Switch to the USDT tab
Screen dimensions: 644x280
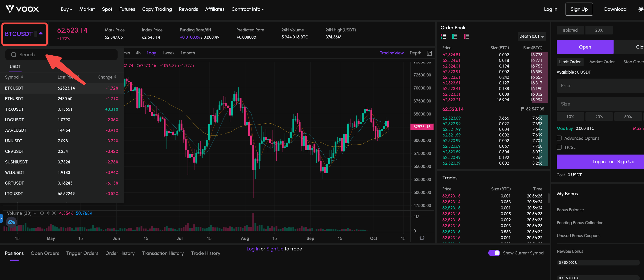point(15,66)
